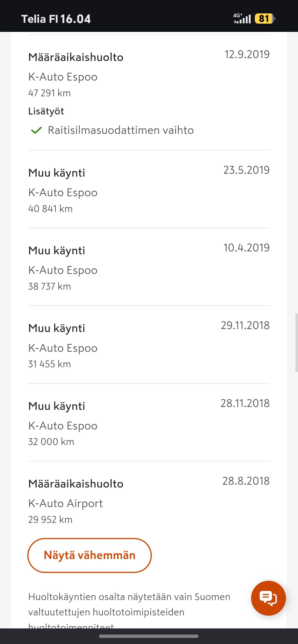The image size is (298, 644).
Task: Click the Näytä vähemmän button
Action: pyautogui.click(x=89, y=555)
